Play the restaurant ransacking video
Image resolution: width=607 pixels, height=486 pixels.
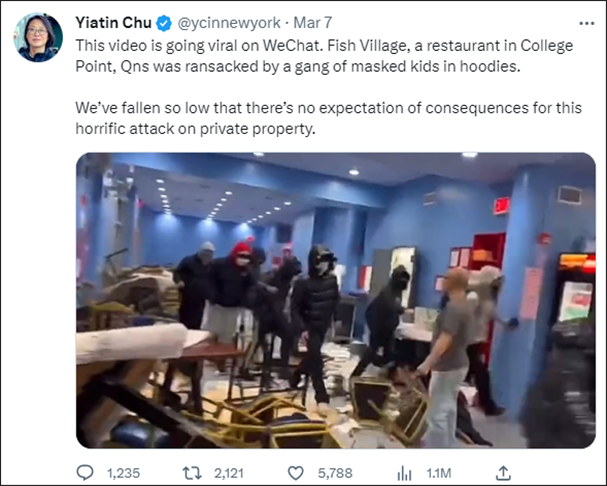(336, 300)
